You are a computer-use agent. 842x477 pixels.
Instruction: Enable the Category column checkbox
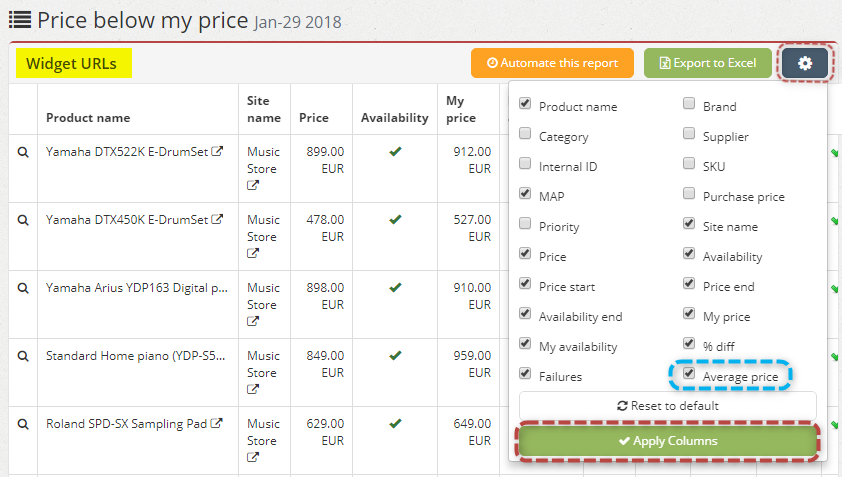point(525,133)
